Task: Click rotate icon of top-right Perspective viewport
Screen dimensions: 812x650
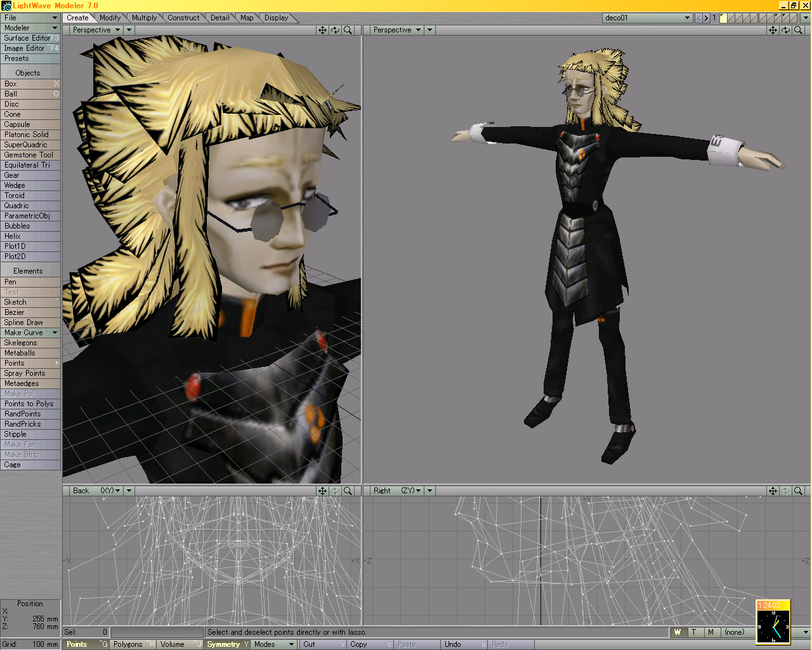Action: (x=785, y=30)
